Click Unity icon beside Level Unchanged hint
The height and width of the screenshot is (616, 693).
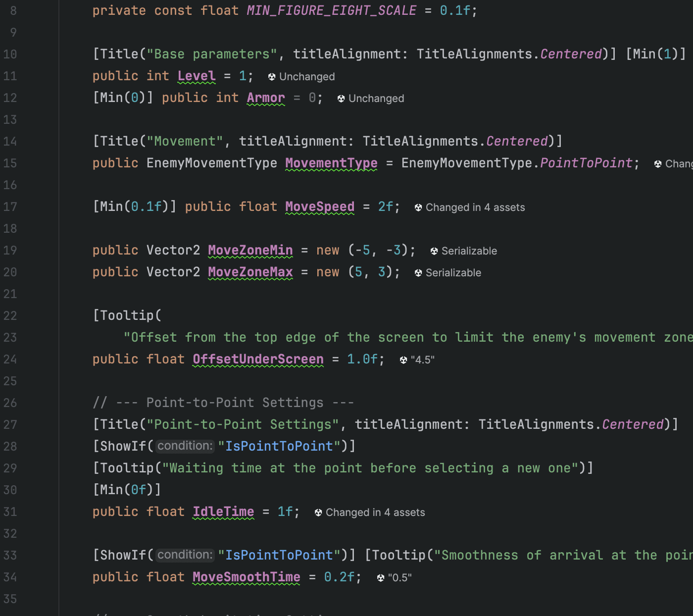click(x=272, y=77)
